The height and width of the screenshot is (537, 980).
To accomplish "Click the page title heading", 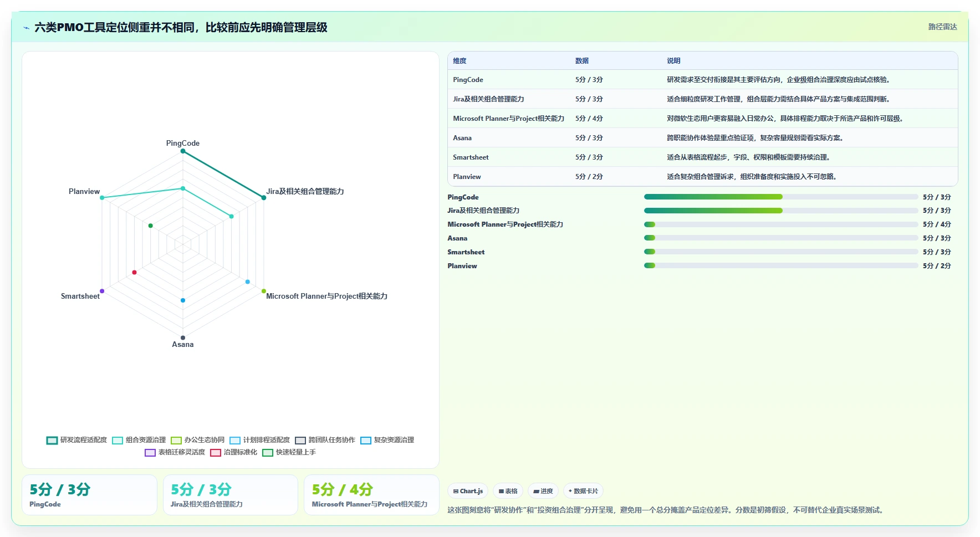I will [181, 27].
